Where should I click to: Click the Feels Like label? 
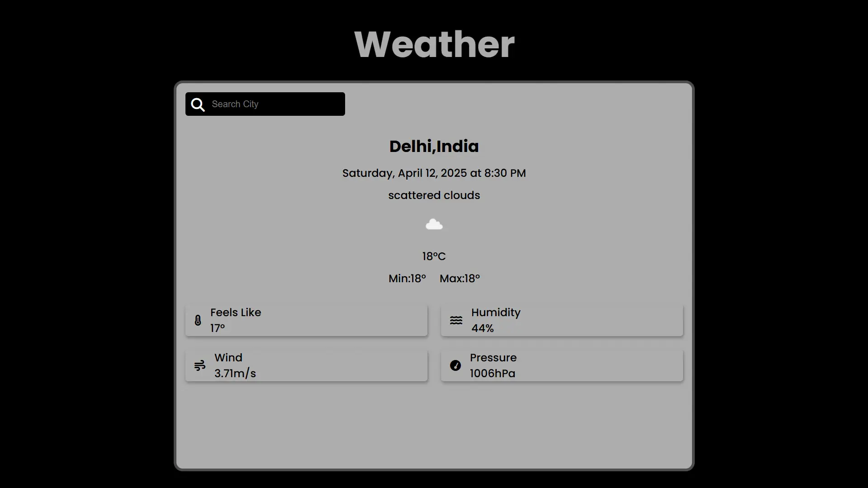(236, 313)
